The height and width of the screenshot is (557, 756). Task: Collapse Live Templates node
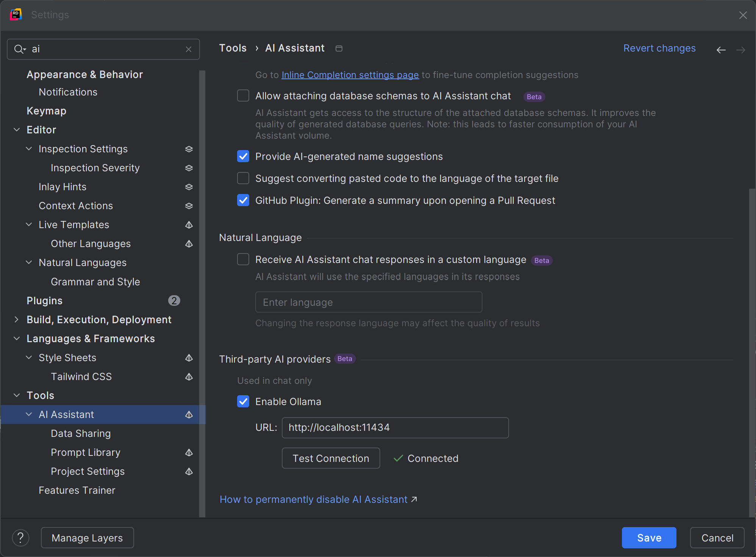click(x=29, y=224)
